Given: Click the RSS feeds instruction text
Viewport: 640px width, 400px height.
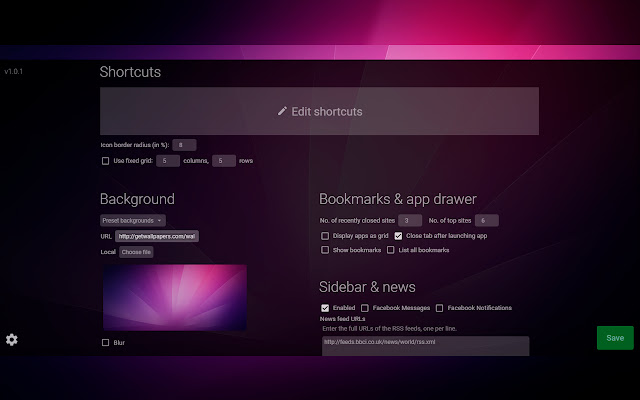Looking at the screenshot, I should click(389, 329).
